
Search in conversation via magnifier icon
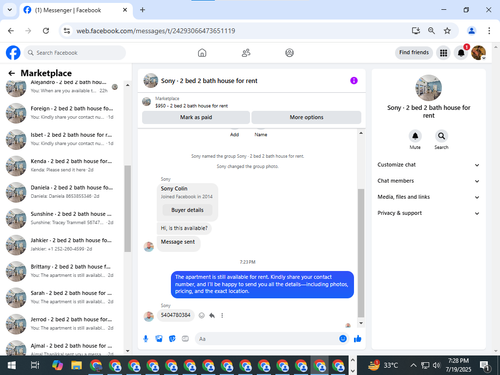pos(441,136)
